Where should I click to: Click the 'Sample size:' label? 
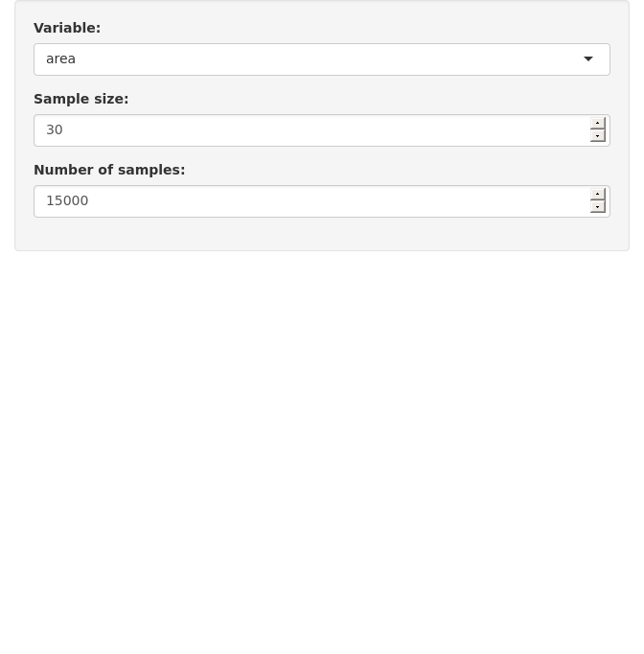tap(81, 100)
